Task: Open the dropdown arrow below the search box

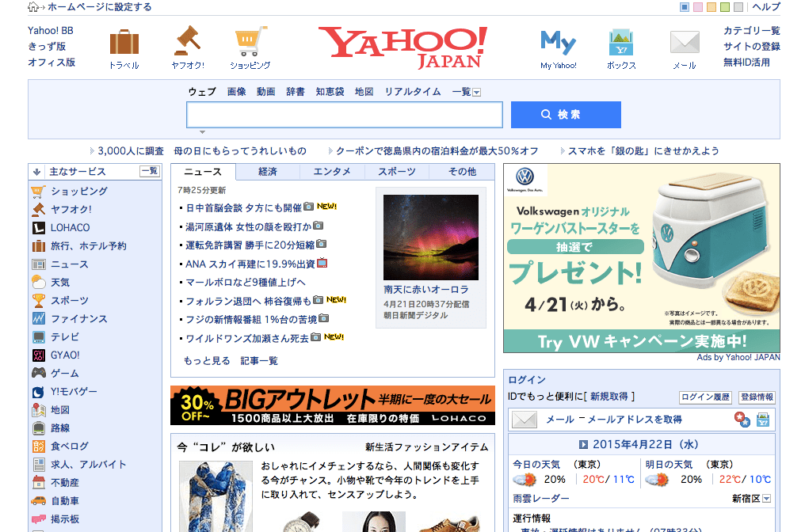Action: click(202, 132)
